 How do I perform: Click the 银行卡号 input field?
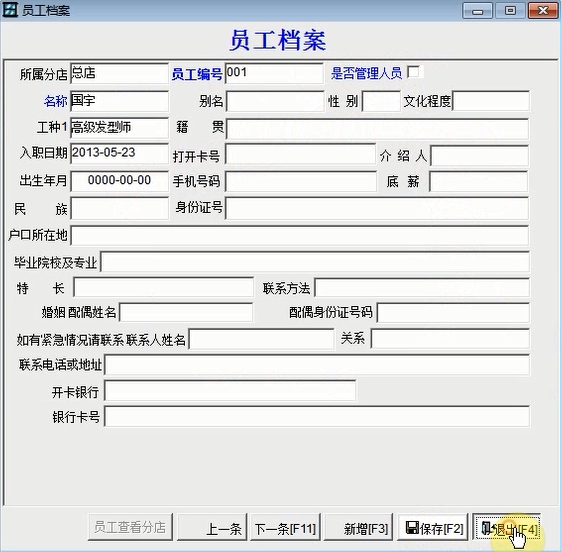click(x=317, y=416)
